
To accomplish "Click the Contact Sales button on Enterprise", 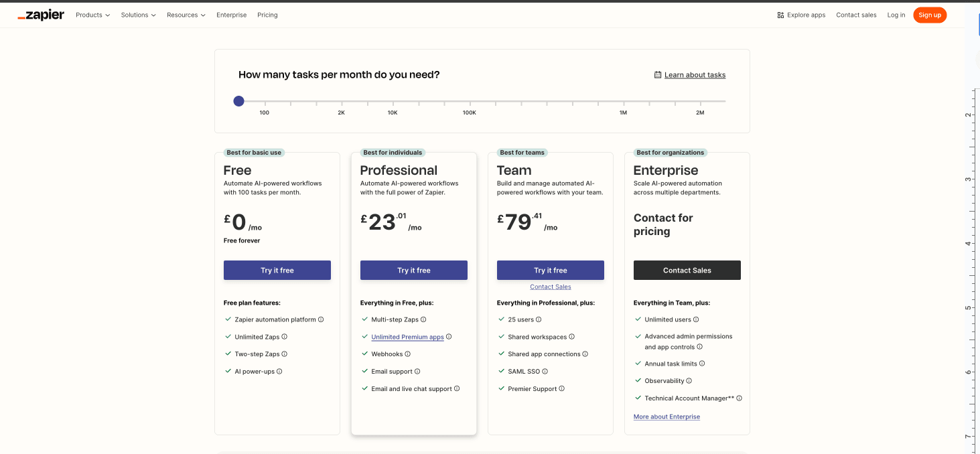I will (687, 271).
